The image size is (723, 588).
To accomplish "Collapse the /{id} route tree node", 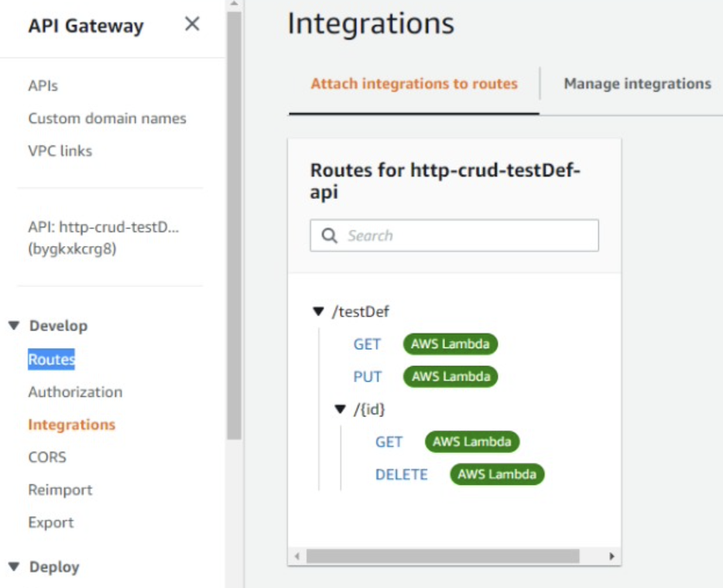I will click(340, 409).
